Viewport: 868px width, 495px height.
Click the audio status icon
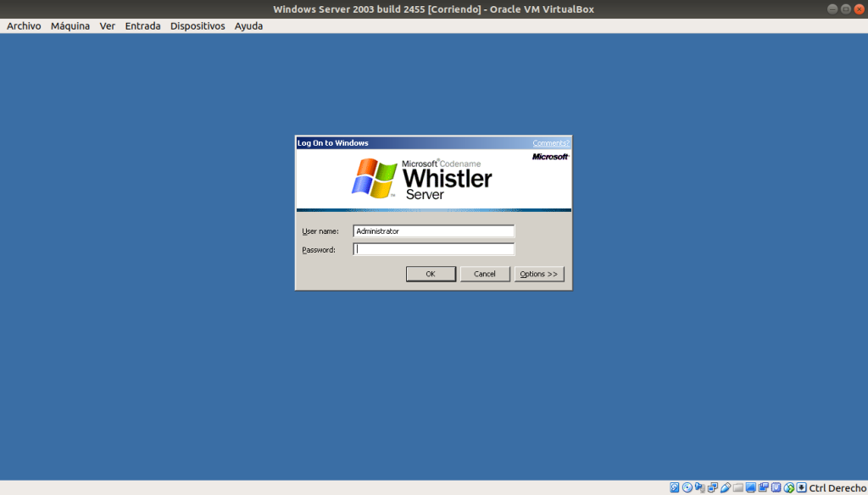tap(699, 488)
